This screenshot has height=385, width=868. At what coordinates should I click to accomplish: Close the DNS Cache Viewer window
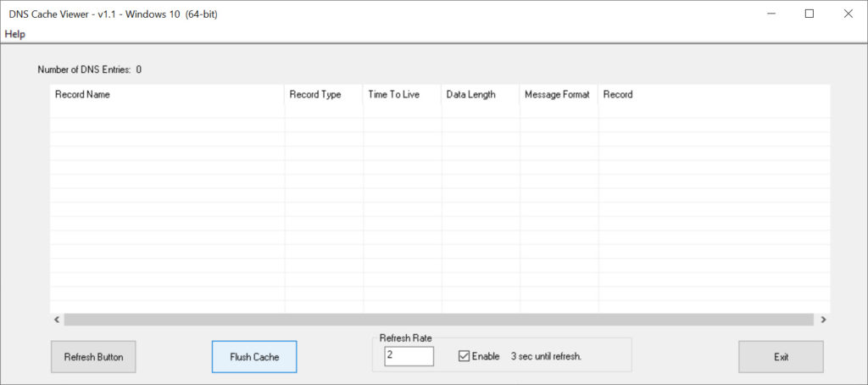(x=848, y=14)
